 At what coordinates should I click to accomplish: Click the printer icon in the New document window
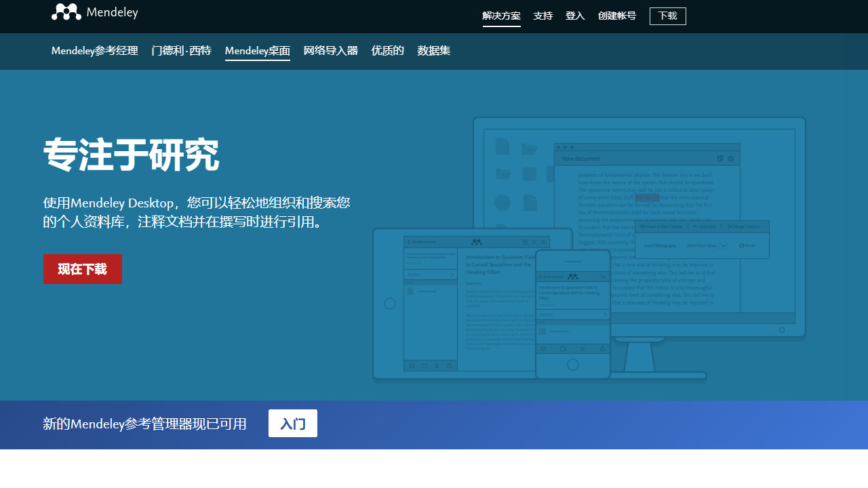(731, 159)
